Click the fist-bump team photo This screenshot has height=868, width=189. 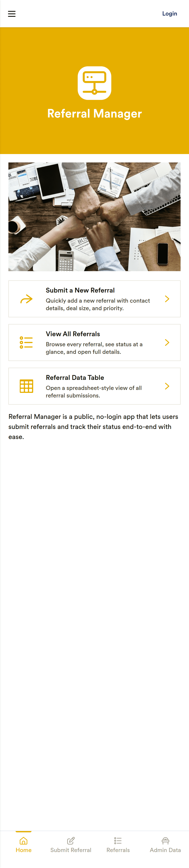94,217
